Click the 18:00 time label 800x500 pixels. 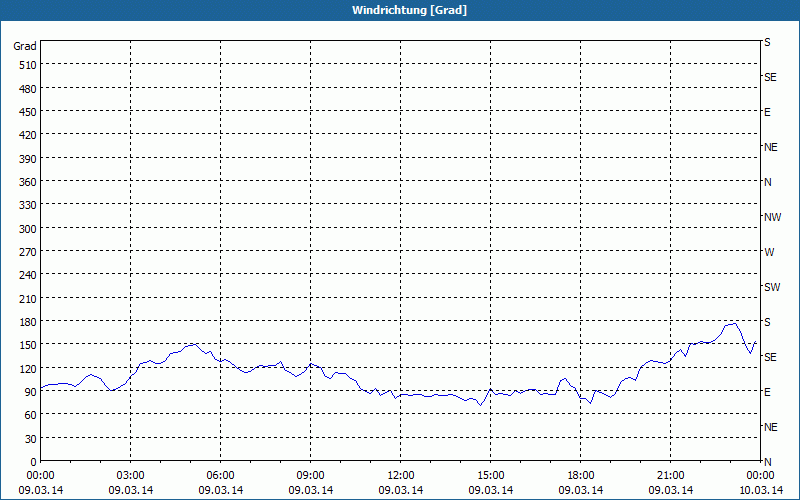coord(581,476)
